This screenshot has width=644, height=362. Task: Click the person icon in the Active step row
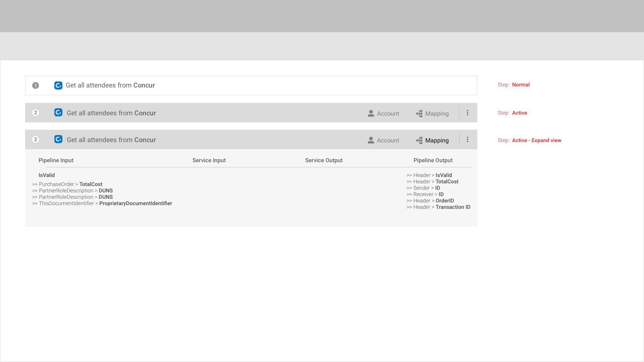(371, 113)
